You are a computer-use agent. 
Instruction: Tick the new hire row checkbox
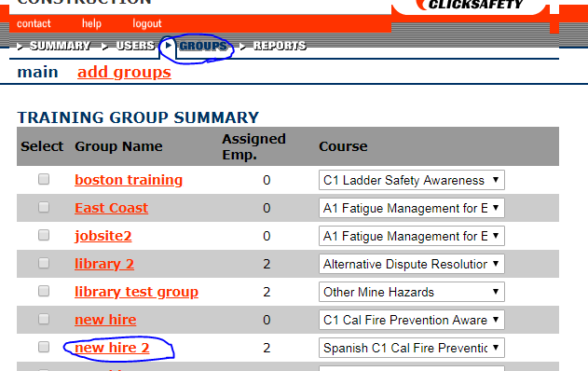tap(44, 319)
